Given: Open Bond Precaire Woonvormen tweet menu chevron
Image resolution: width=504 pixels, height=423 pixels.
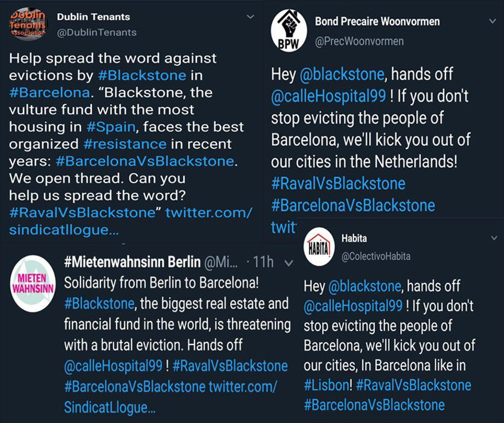Looking at the screenshot, I should click(493, 21).
